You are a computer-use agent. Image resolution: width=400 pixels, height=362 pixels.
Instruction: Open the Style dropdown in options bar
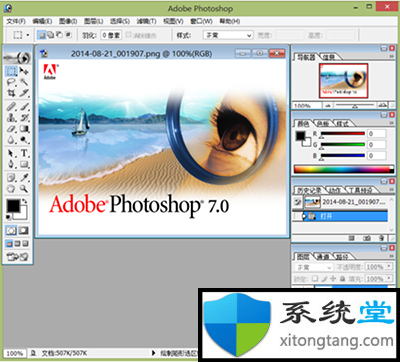[x=228, y=35]
